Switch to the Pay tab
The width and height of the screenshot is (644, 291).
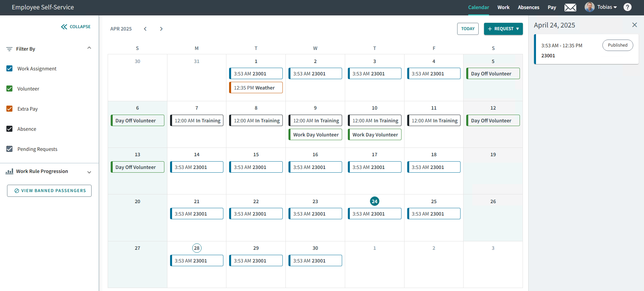click(552, 7)
